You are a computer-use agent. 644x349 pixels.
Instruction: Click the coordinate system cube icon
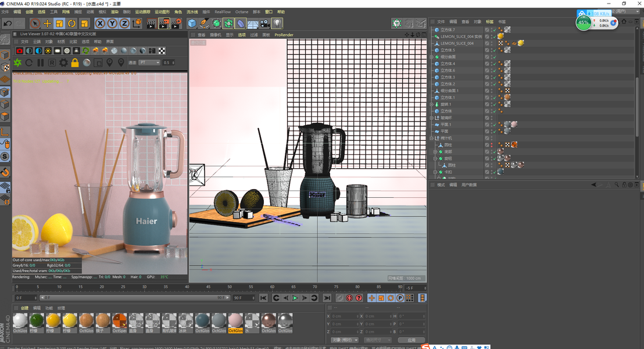pos(137,23)
